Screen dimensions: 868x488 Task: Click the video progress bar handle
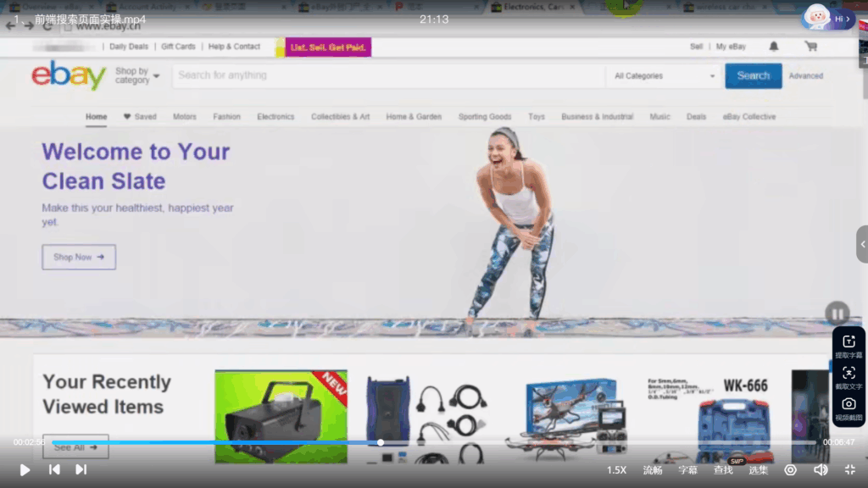tap(381, 442)
